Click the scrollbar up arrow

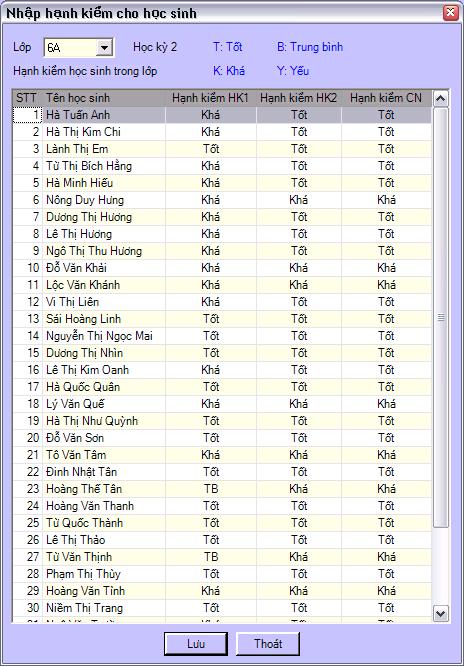point(441,99)
